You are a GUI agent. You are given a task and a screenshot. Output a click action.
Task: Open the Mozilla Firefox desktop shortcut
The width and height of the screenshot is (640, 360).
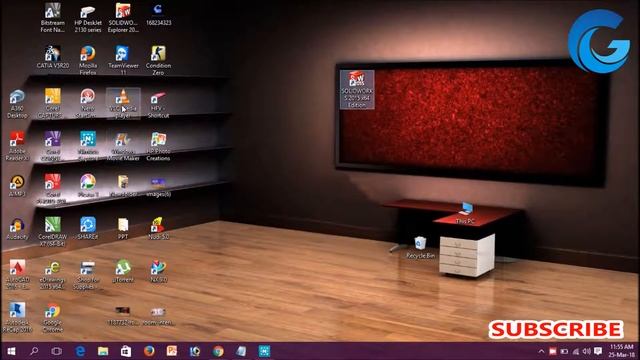(88, 60)
